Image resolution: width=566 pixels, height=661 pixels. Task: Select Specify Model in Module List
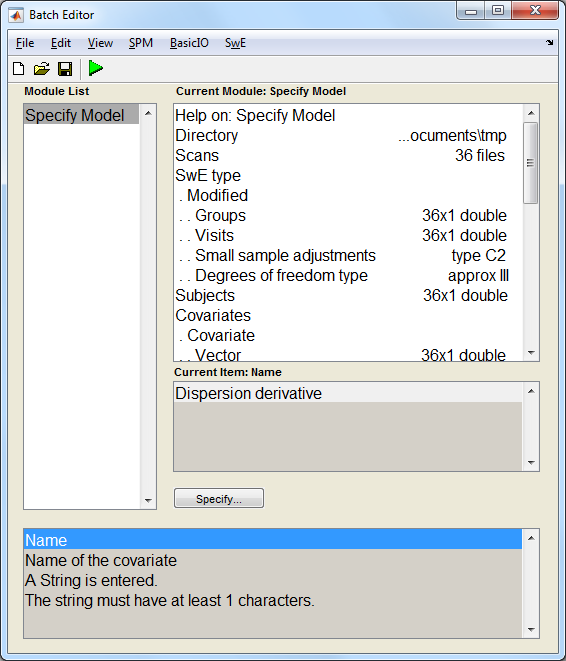tap(81, 115)
